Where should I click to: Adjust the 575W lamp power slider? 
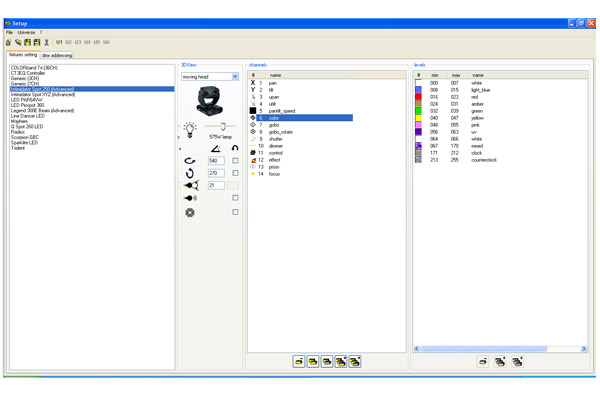coord(222,128)
